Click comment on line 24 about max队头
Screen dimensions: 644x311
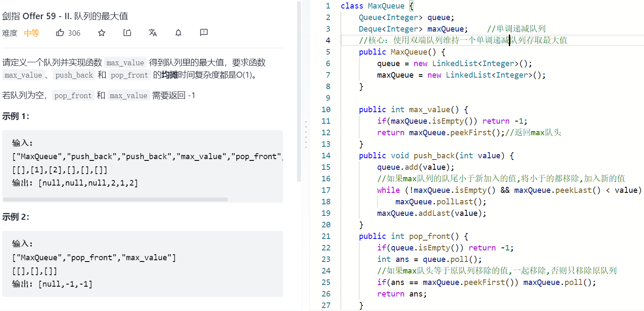[497, 271]
